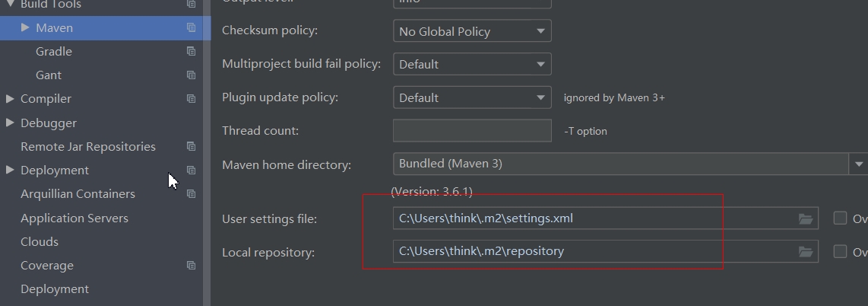Click the Thread count input field
The image size is (868, 306).
click(472, 131)
